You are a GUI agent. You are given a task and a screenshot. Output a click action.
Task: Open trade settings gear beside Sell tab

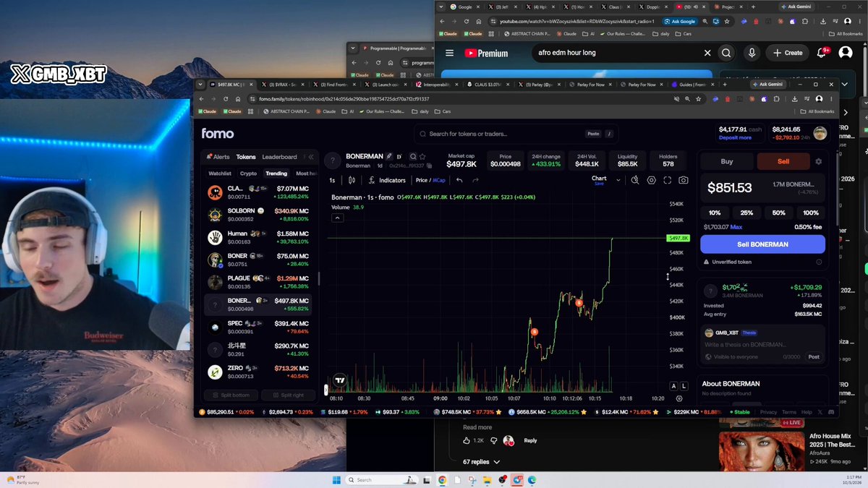(x=818, y=161)
